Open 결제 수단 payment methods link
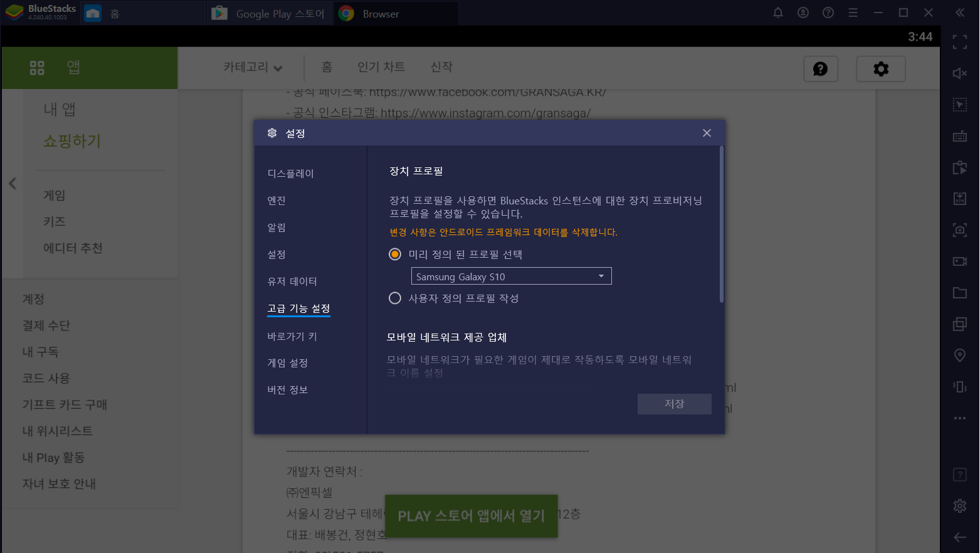Screen dimensions: 980x553 pos(46,326)
